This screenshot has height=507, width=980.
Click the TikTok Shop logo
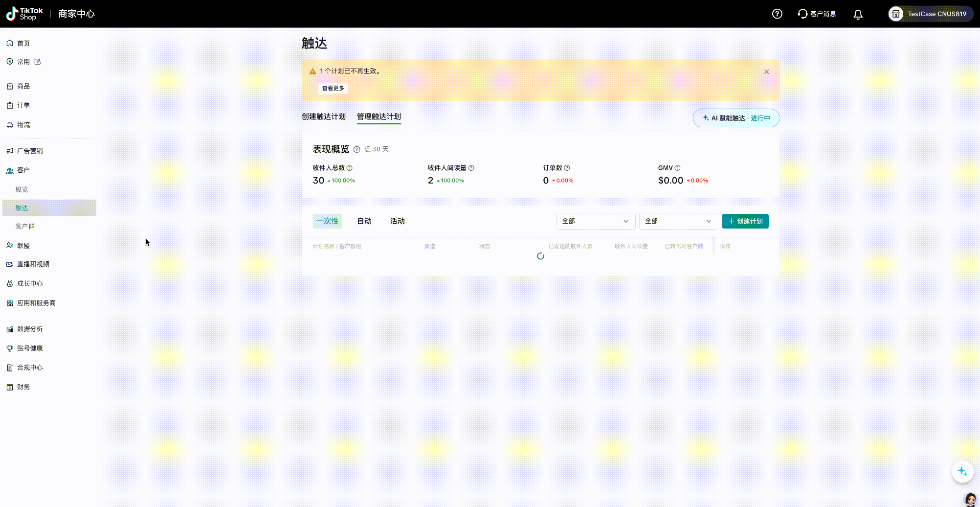click(24, 14)
